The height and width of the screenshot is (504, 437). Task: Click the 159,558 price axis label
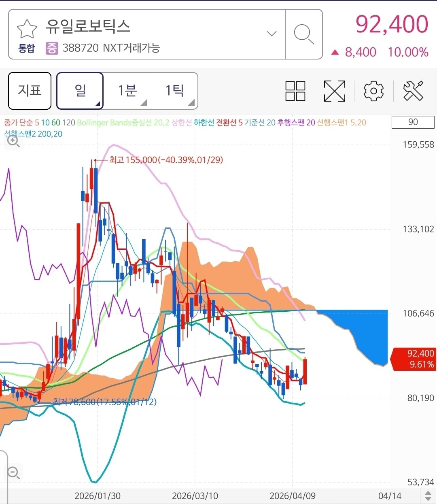click(418, 145)
